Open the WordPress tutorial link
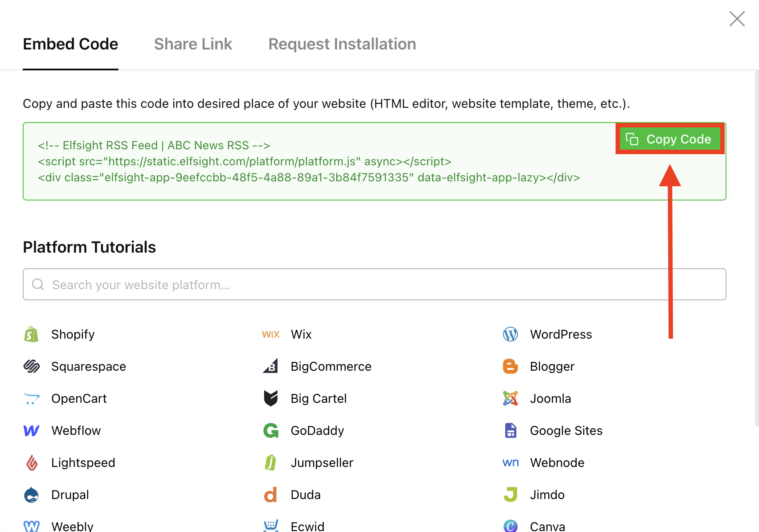759x532 pixels. [561, 334]
